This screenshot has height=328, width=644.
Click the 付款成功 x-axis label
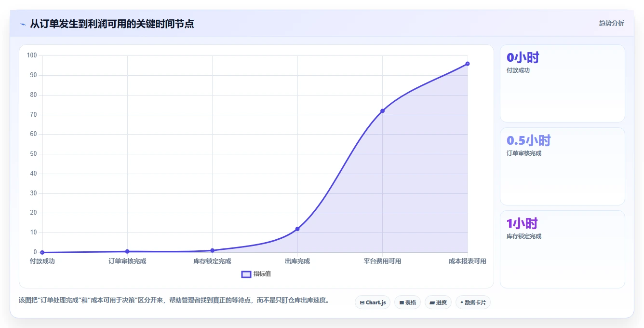pos(42,261)
